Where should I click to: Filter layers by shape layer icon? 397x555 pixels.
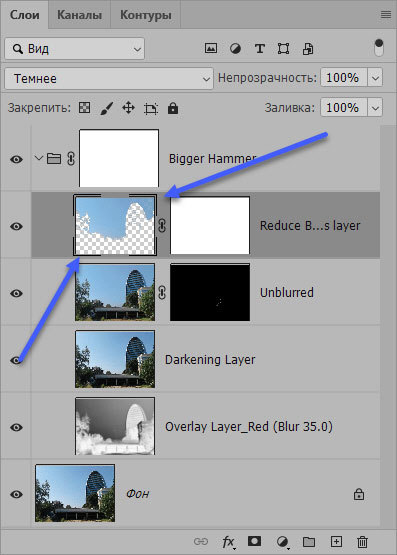[x=283, y=48]
